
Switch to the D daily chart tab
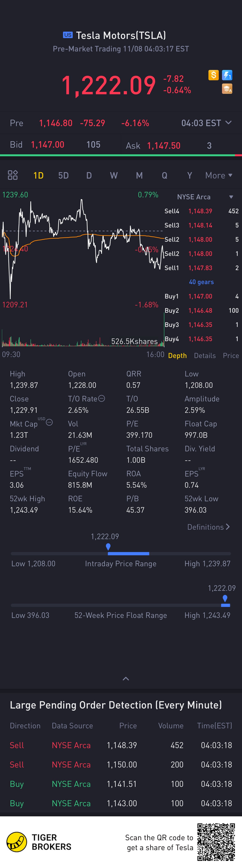[x=89, y=175]
